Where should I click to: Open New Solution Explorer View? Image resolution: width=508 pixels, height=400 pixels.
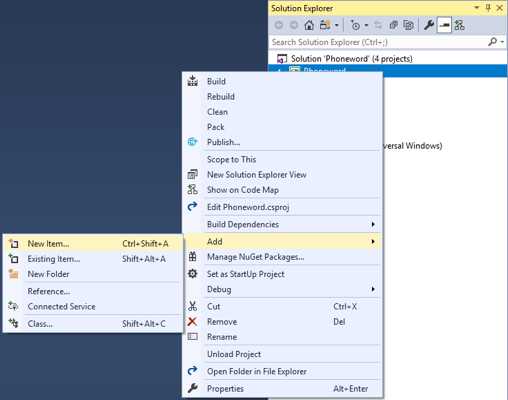(x=282, y=175)
